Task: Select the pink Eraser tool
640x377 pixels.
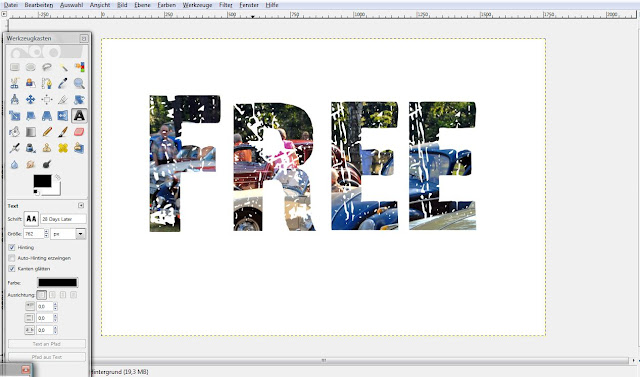Action: pyautogui.click(x=79, y=132)
